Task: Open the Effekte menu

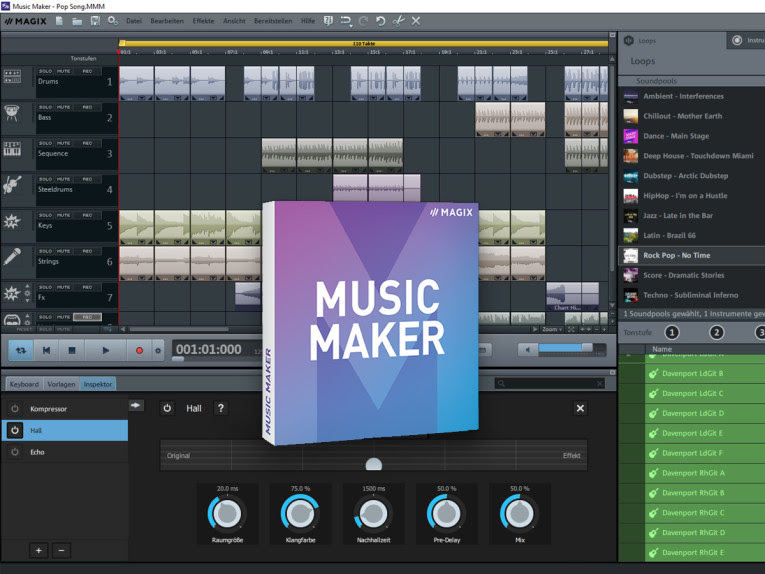Action: click(x=203, y=21)
